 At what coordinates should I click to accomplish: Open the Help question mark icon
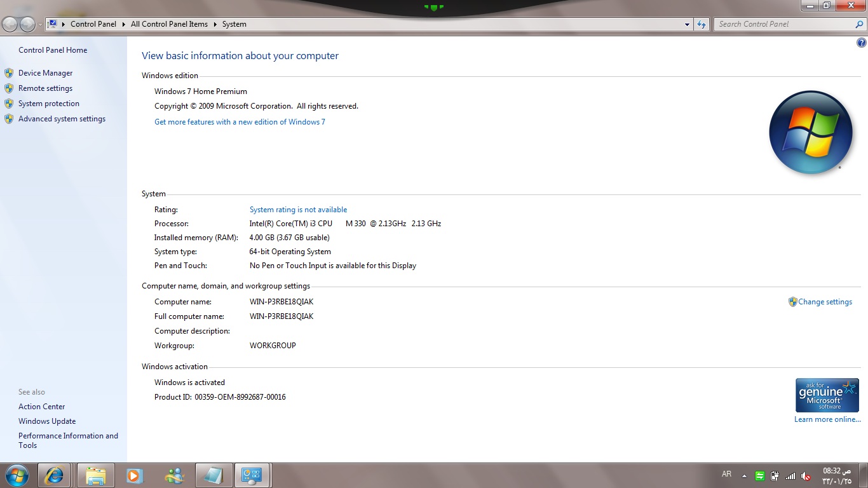(862, 43)
